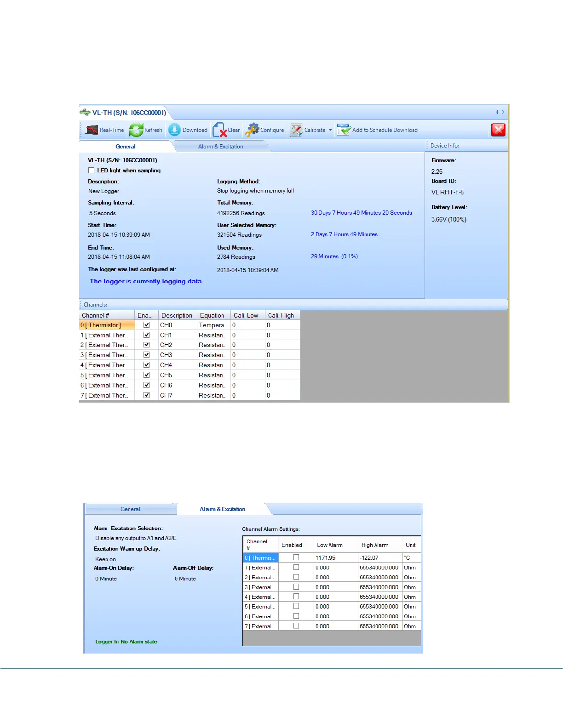
Task: Open Configure with the gear icon
Action: pos(252,130)
